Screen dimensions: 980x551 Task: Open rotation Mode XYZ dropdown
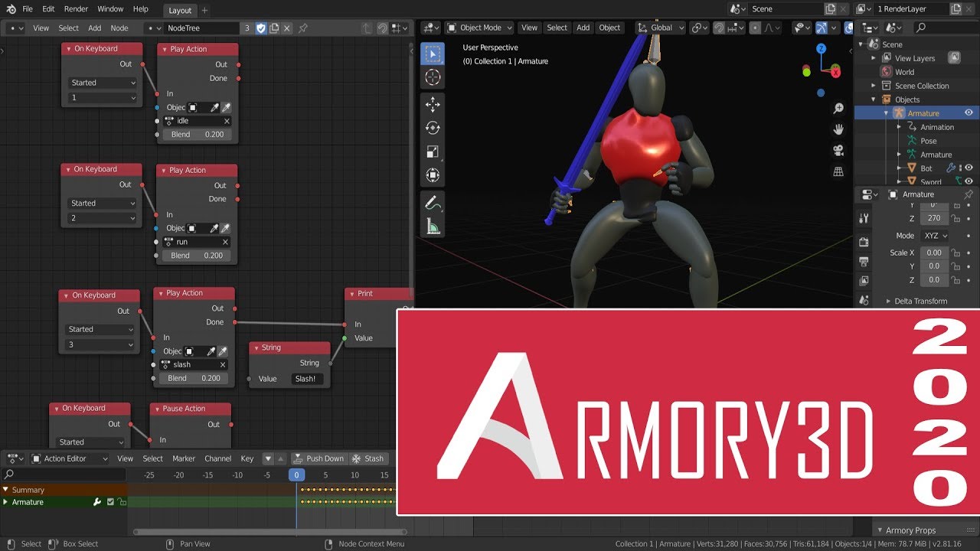click(933, 236)
